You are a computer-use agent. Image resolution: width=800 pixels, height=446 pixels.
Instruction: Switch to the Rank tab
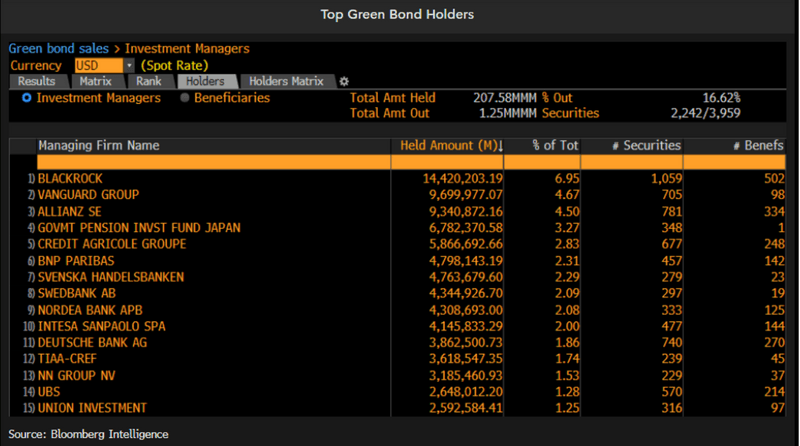pyautogui.click(x=148, y=81)
